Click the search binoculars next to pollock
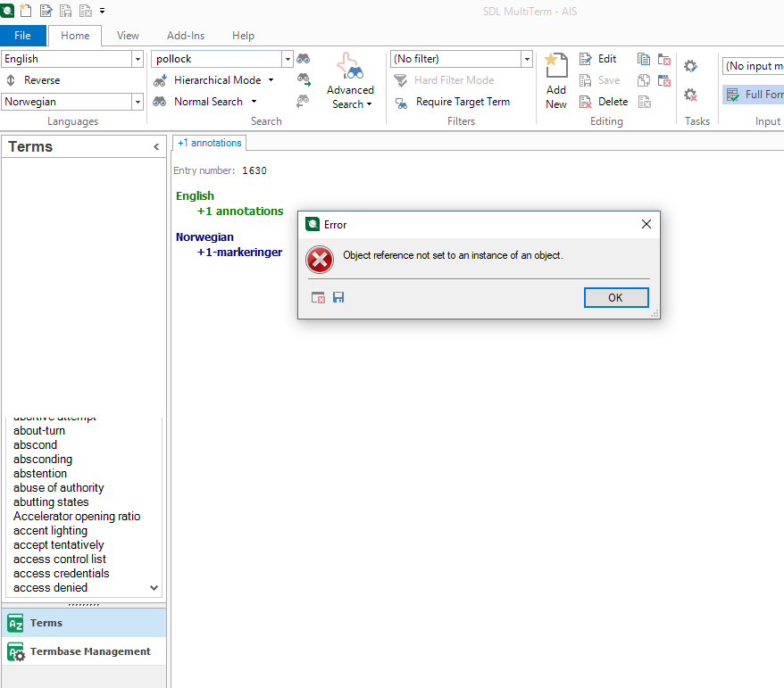Viewport: 784px width, 688px height. coord(304,59)
